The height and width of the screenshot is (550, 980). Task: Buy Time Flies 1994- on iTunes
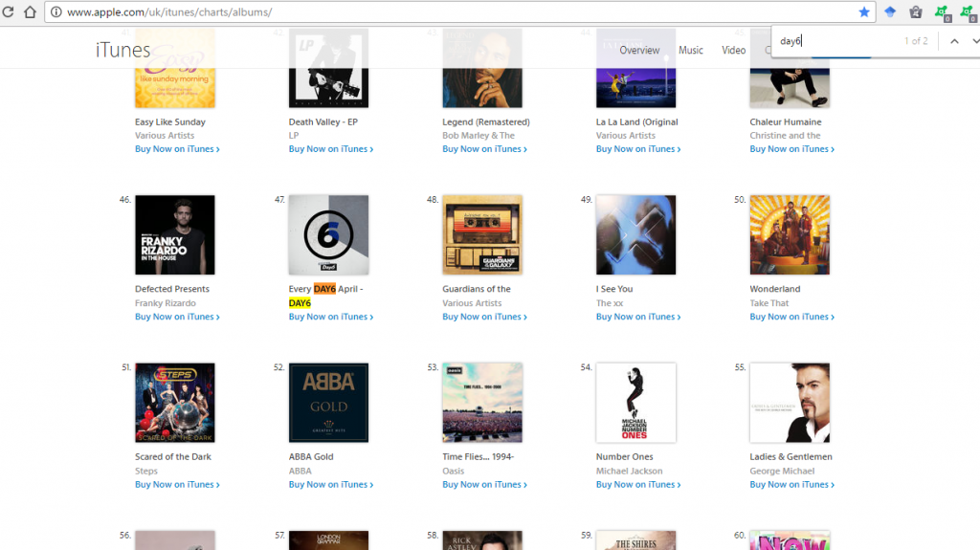485,484
